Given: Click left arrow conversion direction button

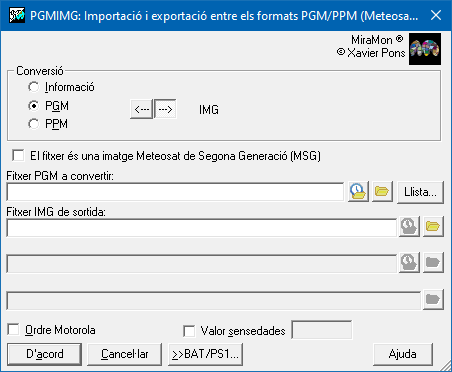Looking at the screenshot, I should (141, 109).
